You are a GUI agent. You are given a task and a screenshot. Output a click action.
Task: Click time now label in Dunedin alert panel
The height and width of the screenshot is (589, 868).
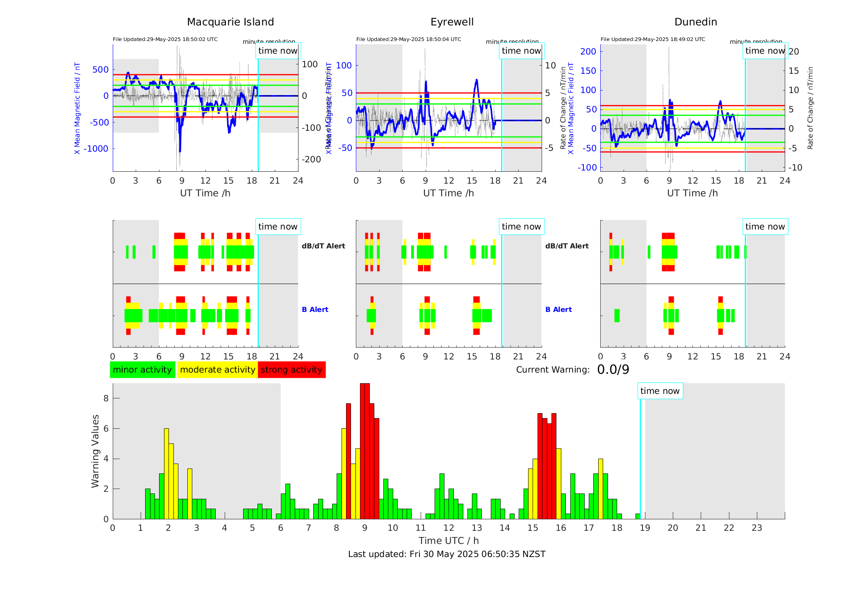[x=765, y=227]
